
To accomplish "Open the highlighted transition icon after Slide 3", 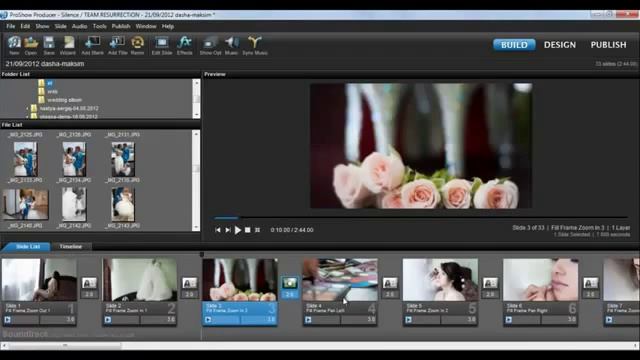I will pos(290,283).
